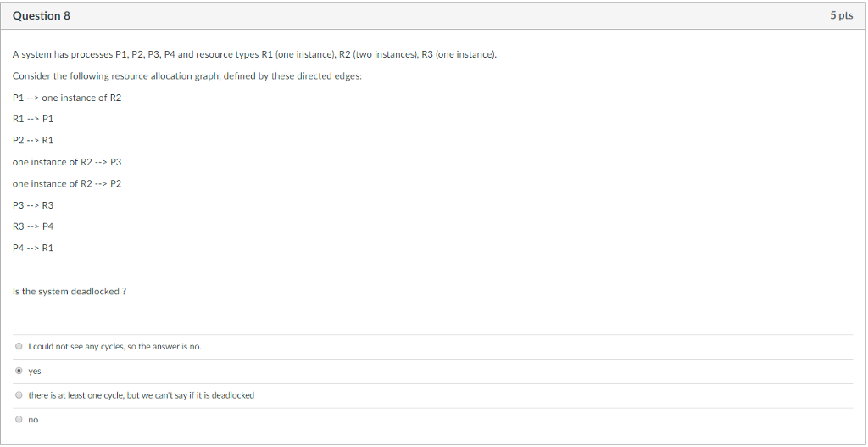The image size is (868, 447).
Task: Click the edge text 'R3 --> P4'
Action: pos(33,226)
